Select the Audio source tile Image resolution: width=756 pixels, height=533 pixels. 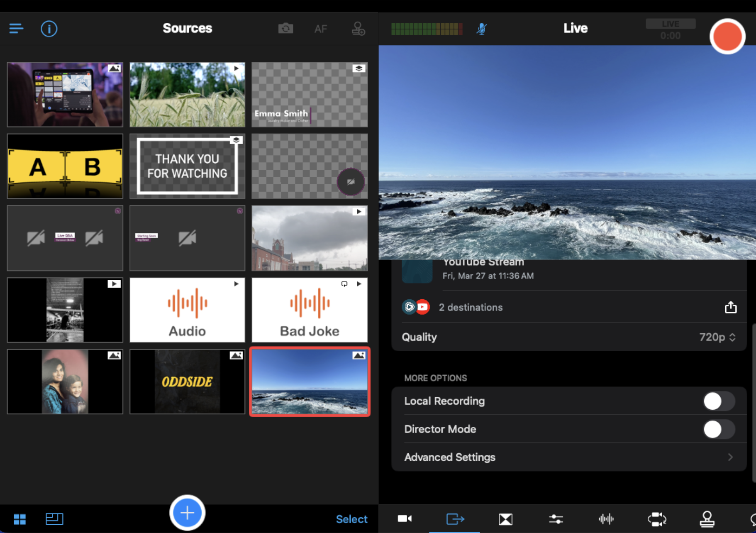[x=187, y=310]
